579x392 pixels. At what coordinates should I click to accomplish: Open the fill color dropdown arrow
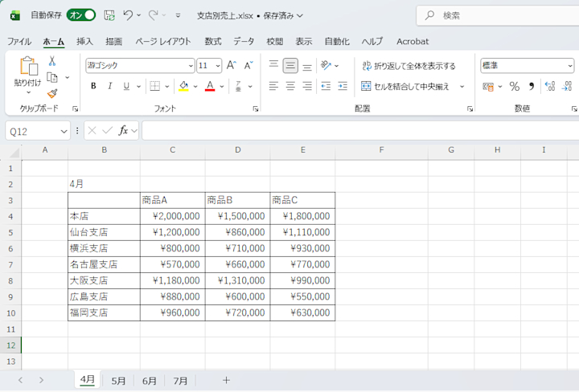(195, 87)
